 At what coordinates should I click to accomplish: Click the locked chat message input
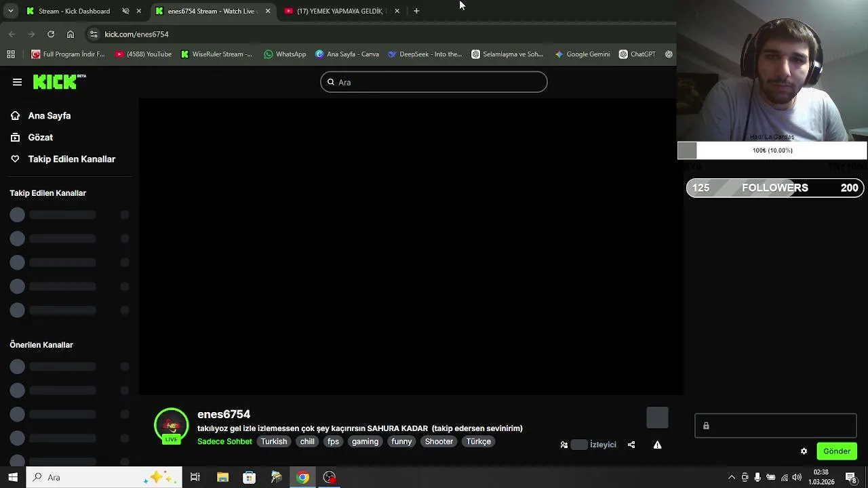775,426
